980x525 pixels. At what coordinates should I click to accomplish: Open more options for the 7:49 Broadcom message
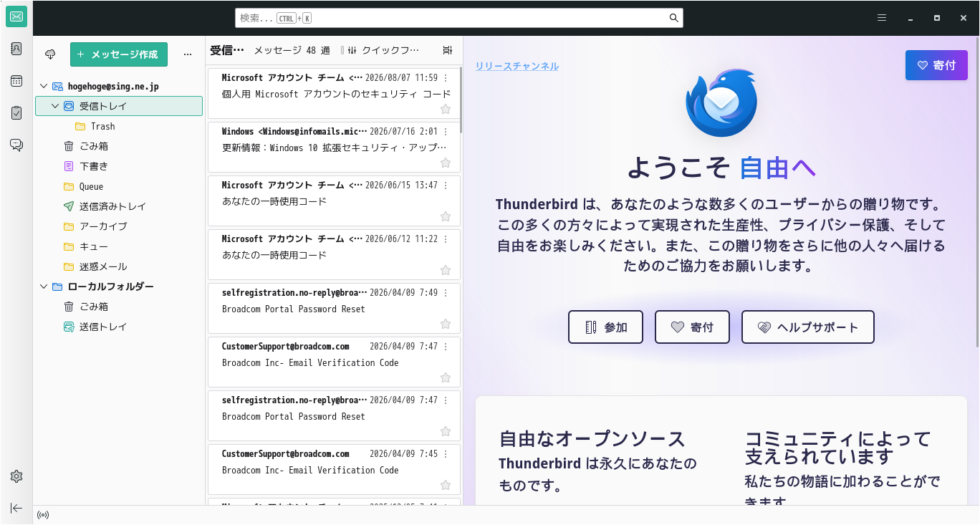coord(446,292)
